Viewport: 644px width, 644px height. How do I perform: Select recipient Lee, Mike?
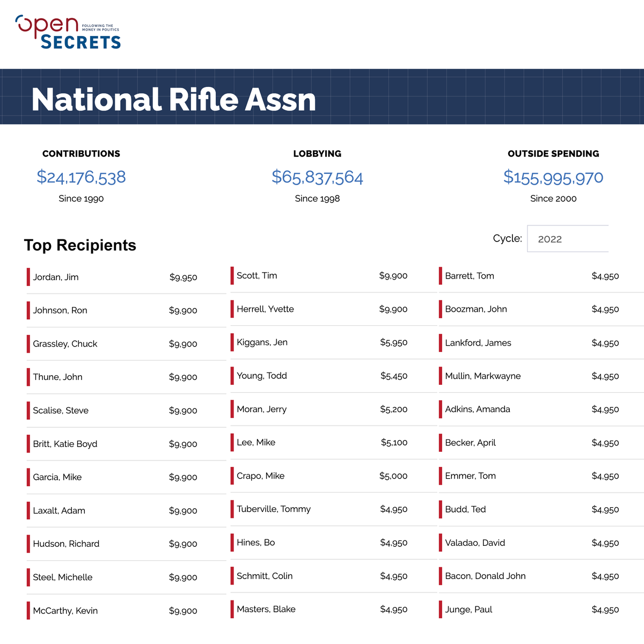[x=256, y=443]
